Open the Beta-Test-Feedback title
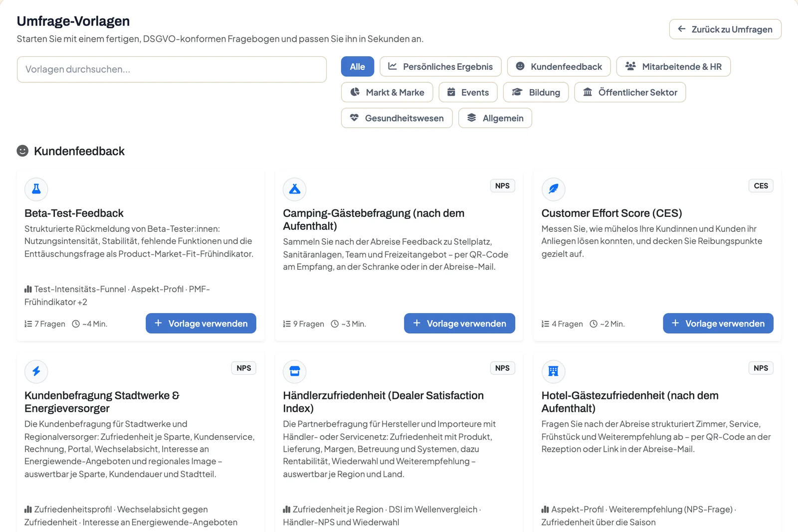 (x=74, y=213)
